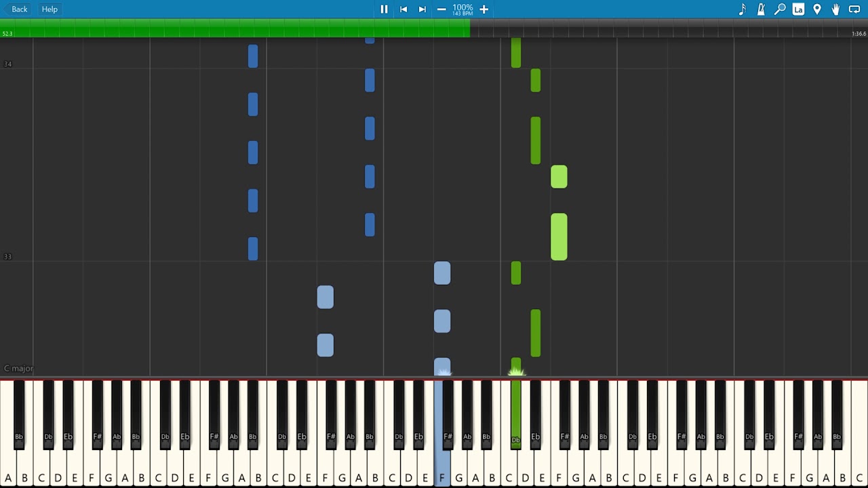Open the Help menu
The width and height of the screenshot is (868, 488).
click(50, 9)
